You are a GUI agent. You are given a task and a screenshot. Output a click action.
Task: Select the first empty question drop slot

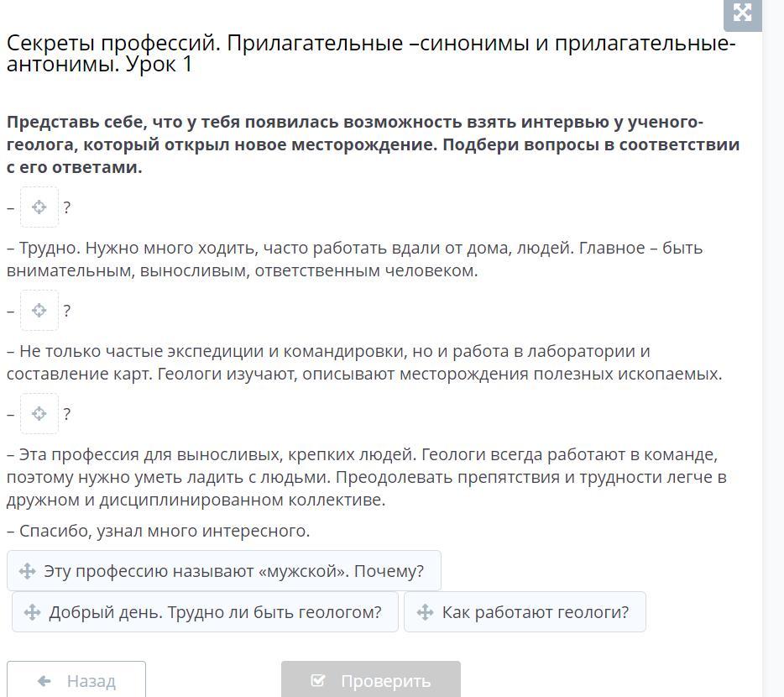(x=39, y=207)
